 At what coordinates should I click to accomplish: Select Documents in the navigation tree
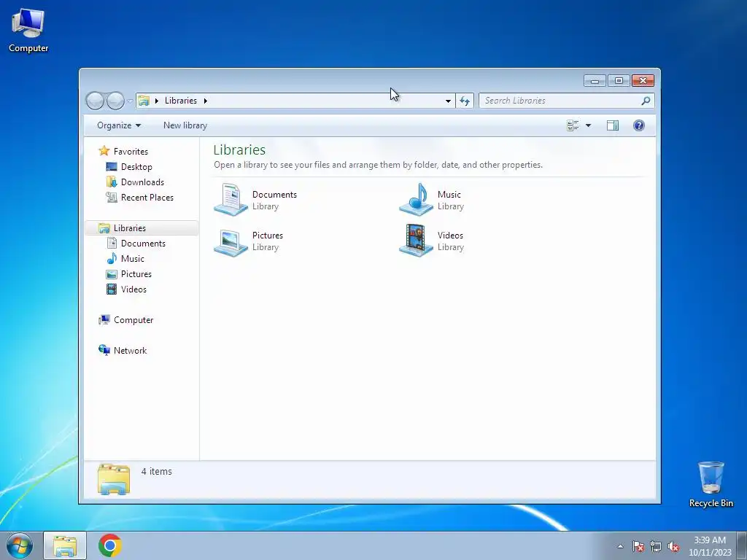click(143, 244)
